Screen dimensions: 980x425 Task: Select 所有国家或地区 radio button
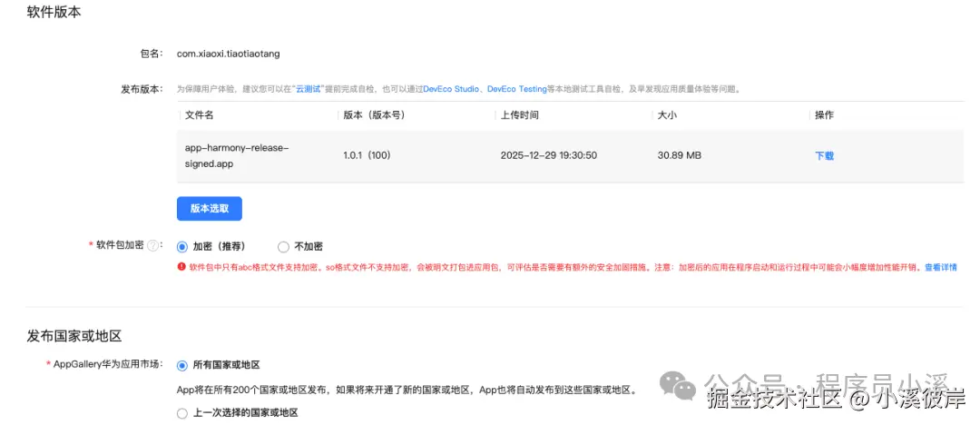[x=182, y=364]
